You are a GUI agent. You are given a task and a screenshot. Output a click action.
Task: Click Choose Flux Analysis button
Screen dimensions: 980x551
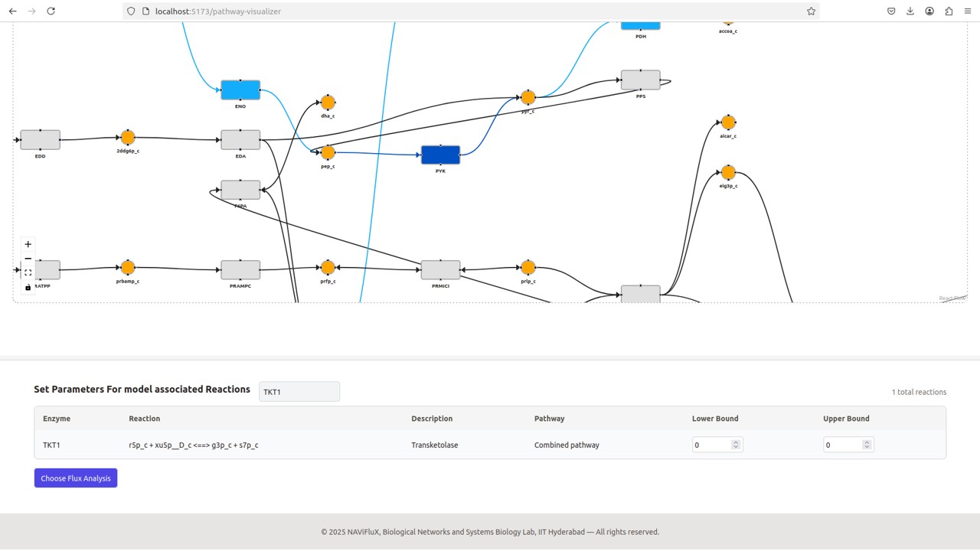click(x=76, y=478)
